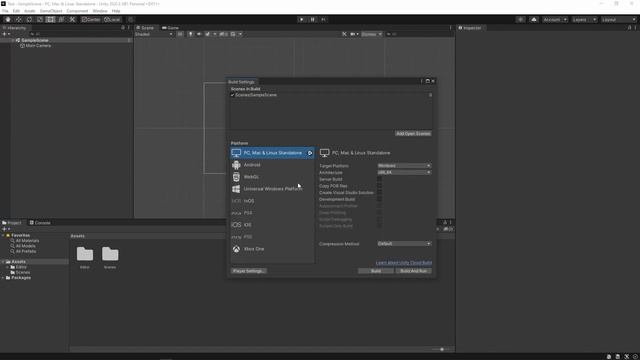Select SampleScene in the Hierarchy
The height and width of the screenshot is (360, 640).
pyautogui.click(x=35, y=40)
